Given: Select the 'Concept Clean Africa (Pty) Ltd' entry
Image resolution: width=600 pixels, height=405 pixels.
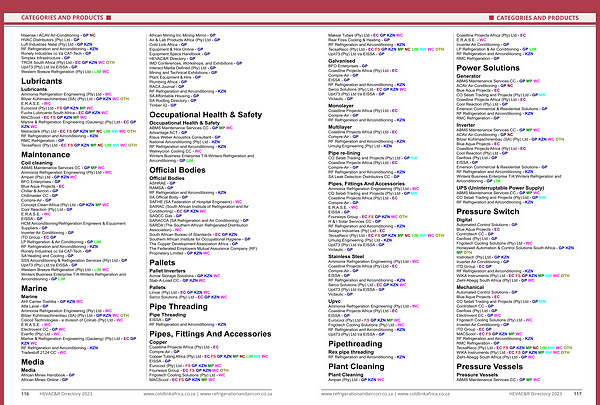Looking at the screenshot, I should (65, 205).
